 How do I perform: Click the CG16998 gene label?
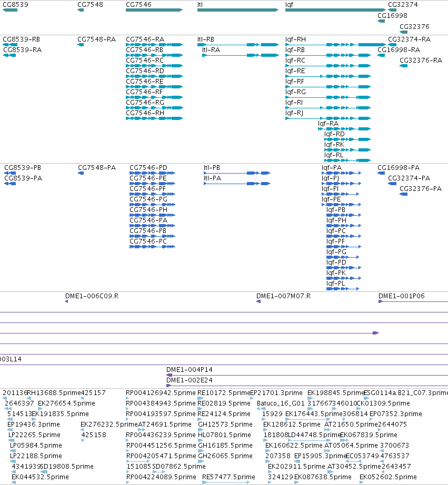(392, 15)
